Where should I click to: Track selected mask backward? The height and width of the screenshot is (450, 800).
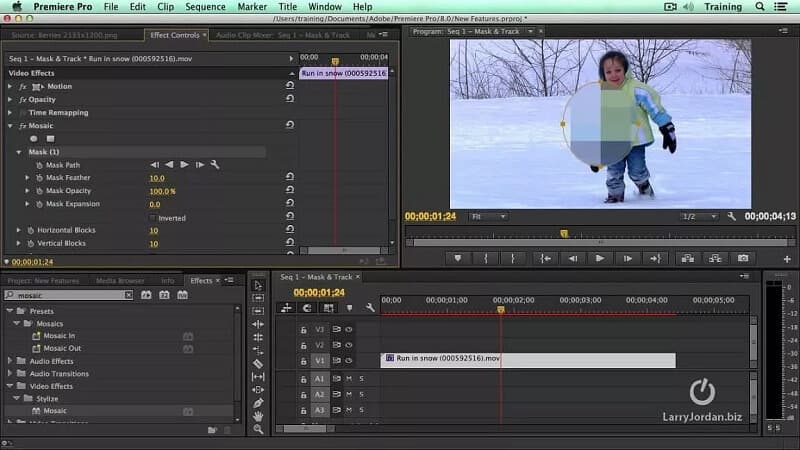[169, 165]
